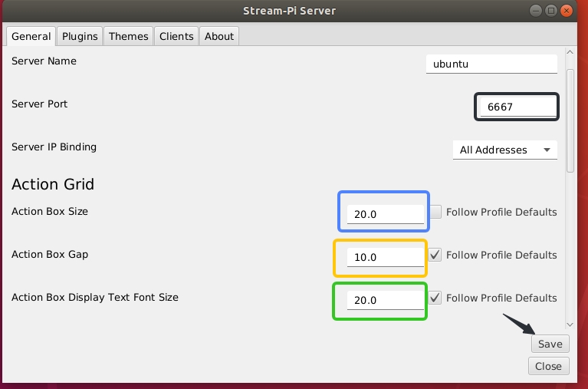Uncheck Follow Profile Defaults for Action Box Gap

coord(435,255)
